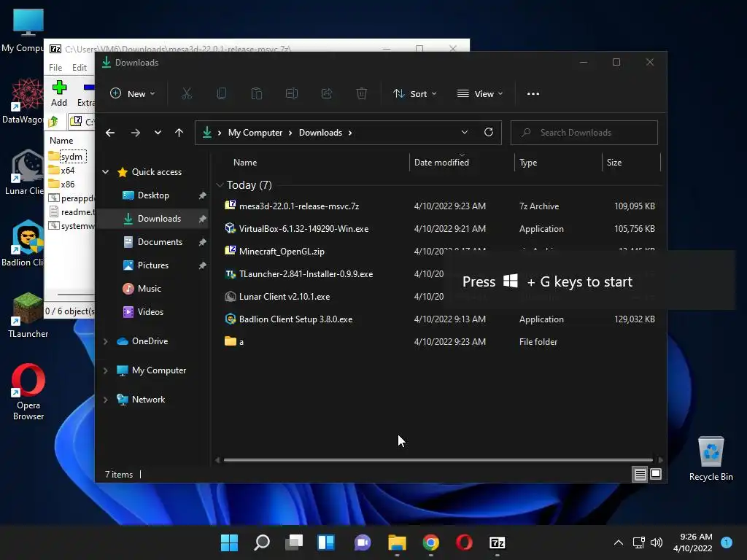
Task: Show hidden system tray icons
Action: pos(619,542)
